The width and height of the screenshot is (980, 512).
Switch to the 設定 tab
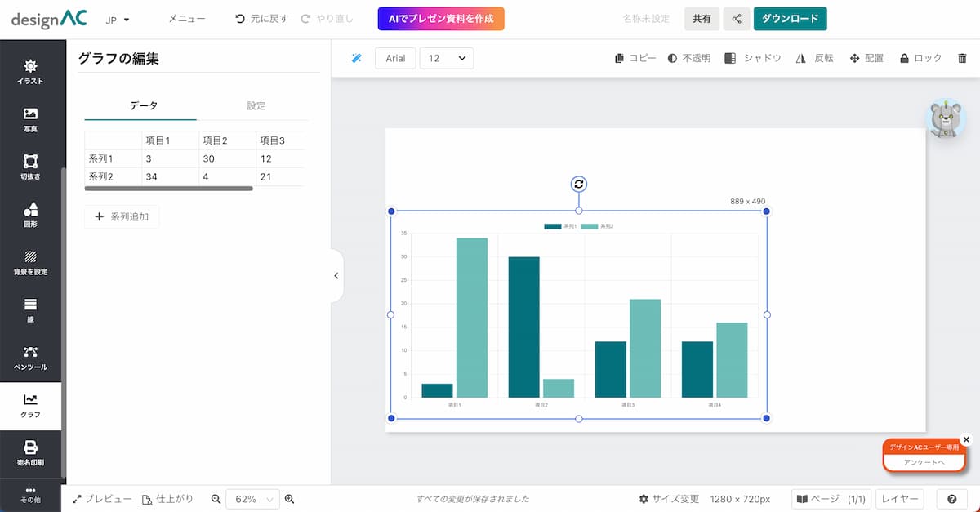pyautogui.click(x=256, y=106)
